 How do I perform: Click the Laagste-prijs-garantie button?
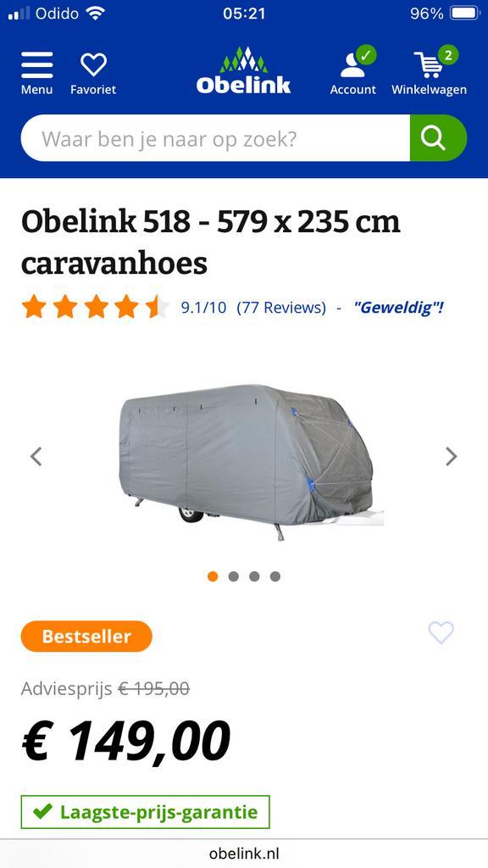click(x=146, y=812)
